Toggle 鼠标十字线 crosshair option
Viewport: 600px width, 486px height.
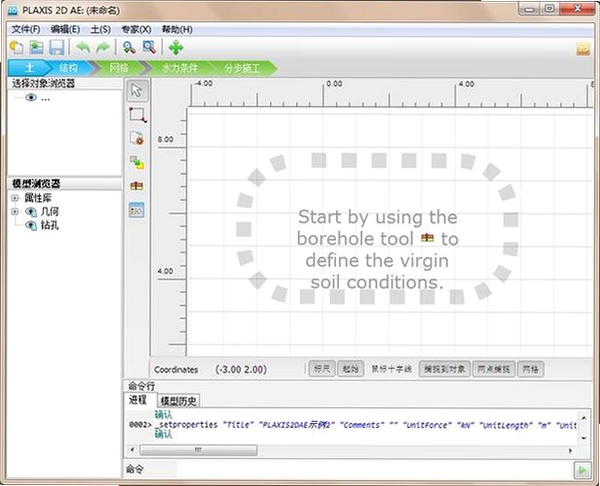tap(391, 369)
